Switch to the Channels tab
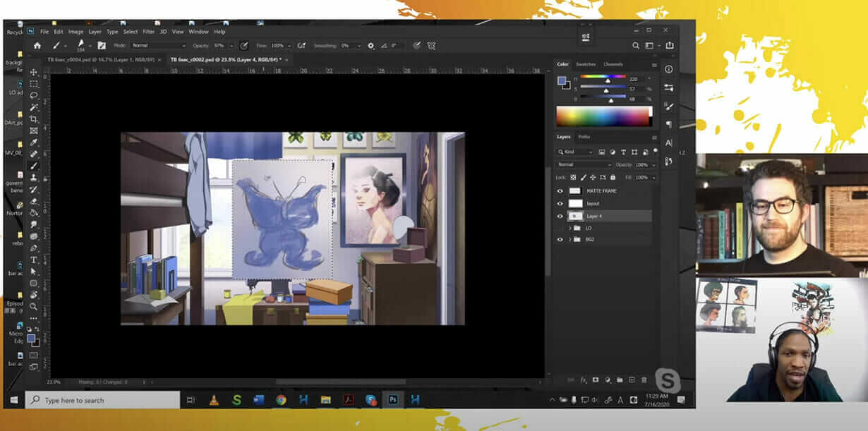Viewport: 868px width, 431px height. tap(613, 64)
